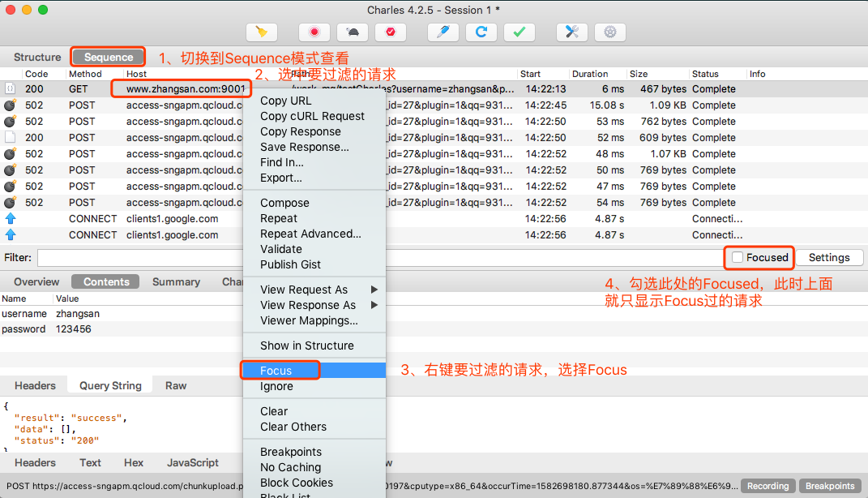The width and height of the screenshot is (868, 498).
Task: Open Settings with the gear icon
Action: tap(610, 32)
